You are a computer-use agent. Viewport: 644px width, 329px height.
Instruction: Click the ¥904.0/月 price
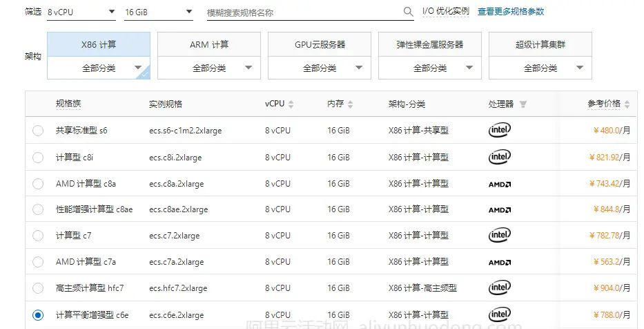[612, 288]
